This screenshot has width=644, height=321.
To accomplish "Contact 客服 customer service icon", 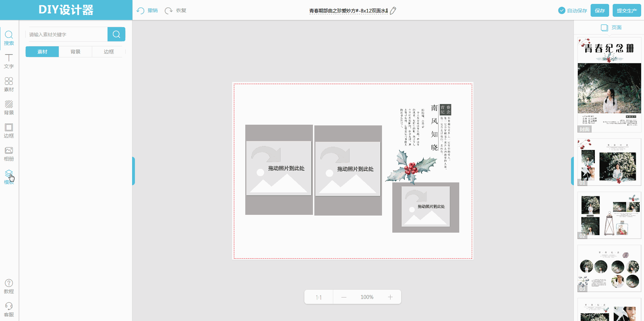I will 9,310.
